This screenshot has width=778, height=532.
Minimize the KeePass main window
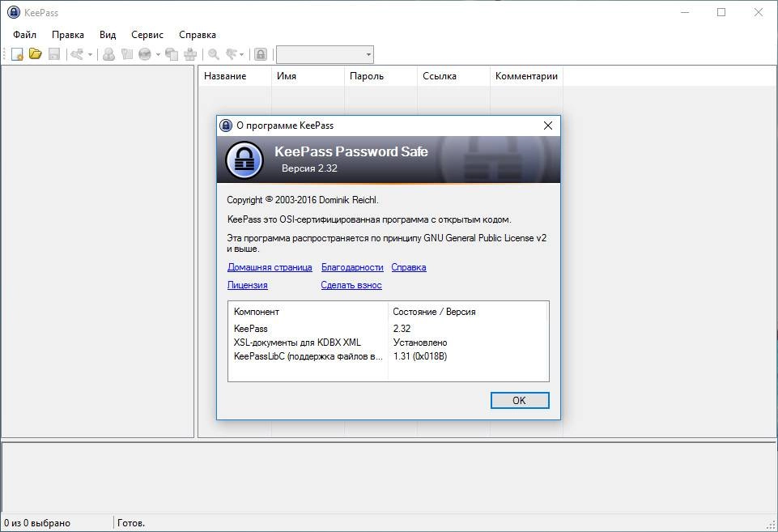pos(685,12)
